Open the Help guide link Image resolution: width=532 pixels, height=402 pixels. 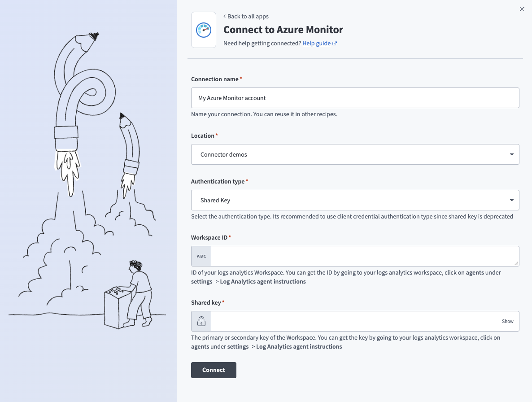click(x=316, y=43)
